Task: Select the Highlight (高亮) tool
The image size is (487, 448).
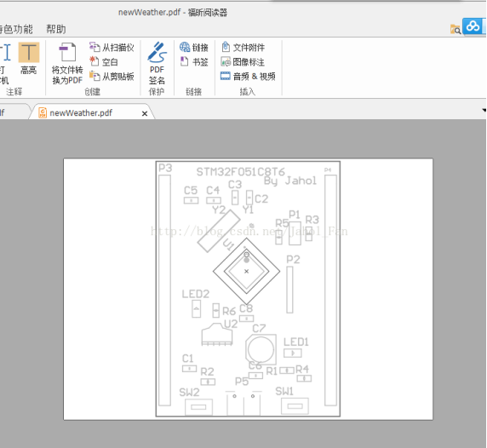Action: pos(29,59)
